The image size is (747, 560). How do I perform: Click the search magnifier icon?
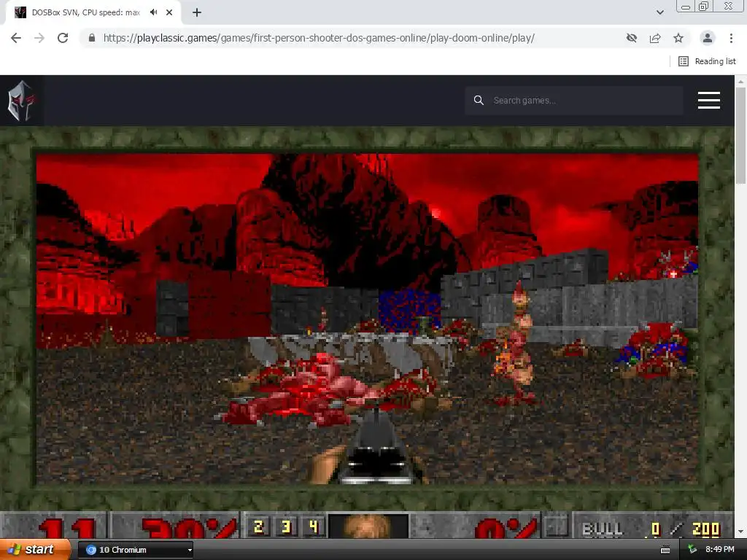479,101
